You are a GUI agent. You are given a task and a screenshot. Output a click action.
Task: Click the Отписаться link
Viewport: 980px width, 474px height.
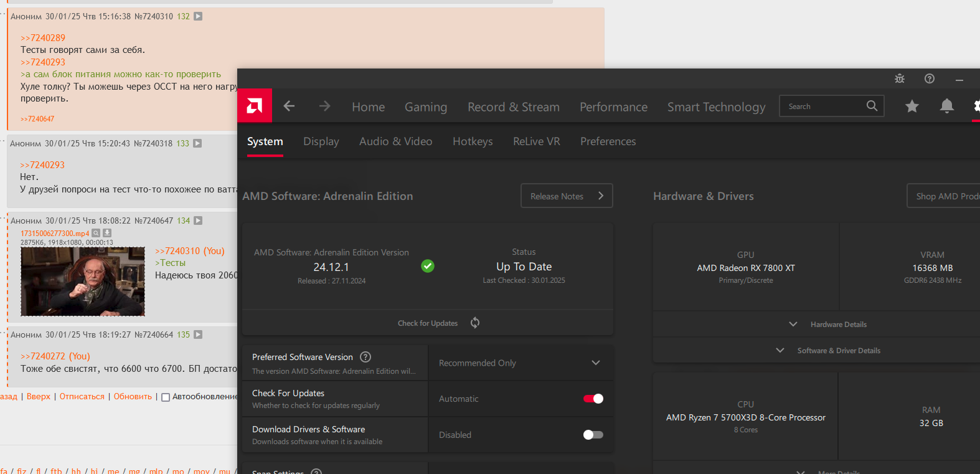pos(82,397)
